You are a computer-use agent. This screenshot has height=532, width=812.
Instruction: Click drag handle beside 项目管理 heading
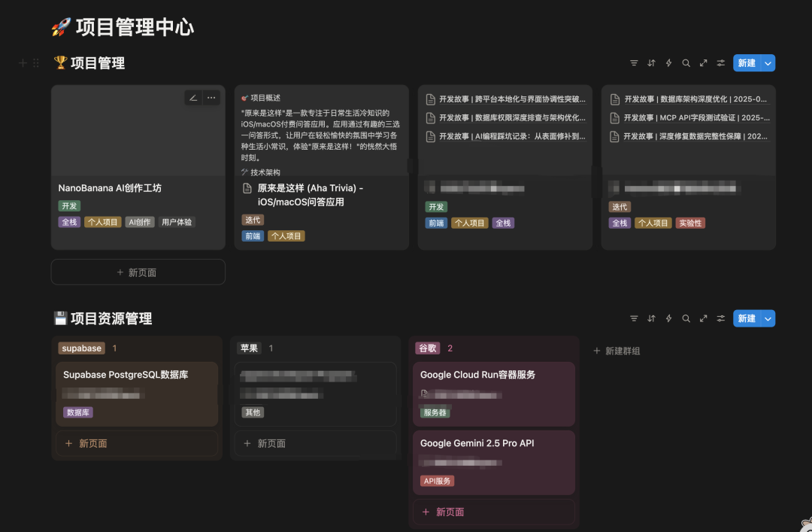[35, 63]
